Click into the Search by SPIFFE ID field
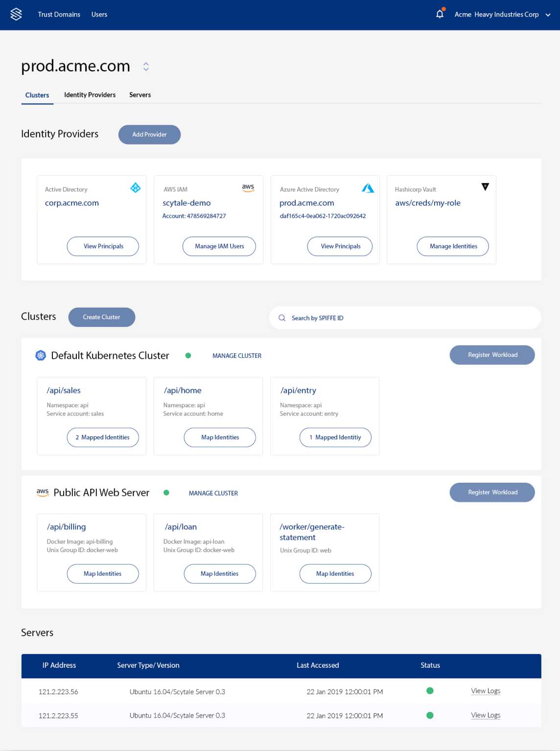560x751 pixels. [405, 318]
